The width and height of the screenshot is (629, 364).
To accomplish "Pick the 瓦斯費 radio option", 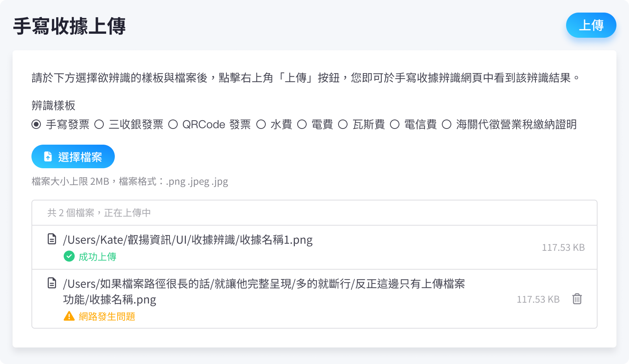I will 343,125.
